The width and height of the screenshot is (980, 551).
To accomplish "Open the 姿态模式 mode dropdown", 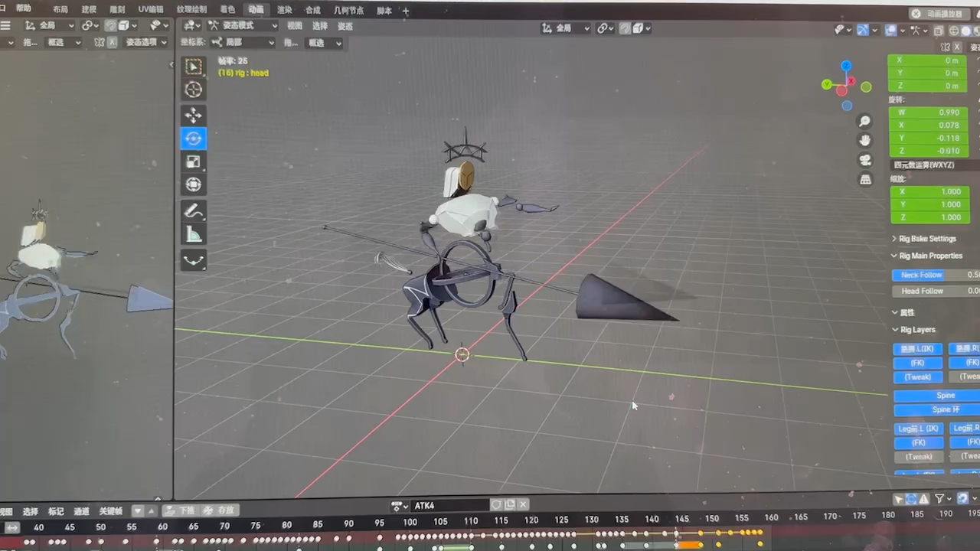I will tap(243, 25).
